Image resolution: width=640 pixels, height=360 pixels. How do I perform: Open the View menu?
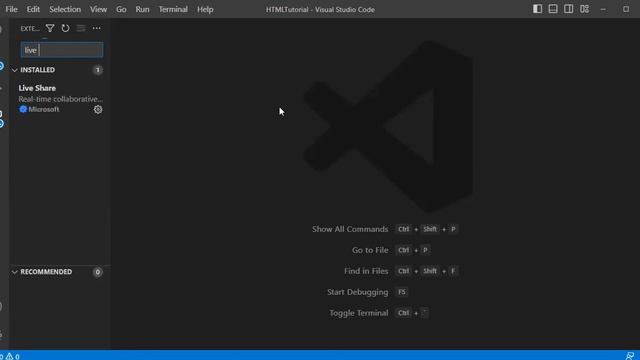[x=98, y=9]
